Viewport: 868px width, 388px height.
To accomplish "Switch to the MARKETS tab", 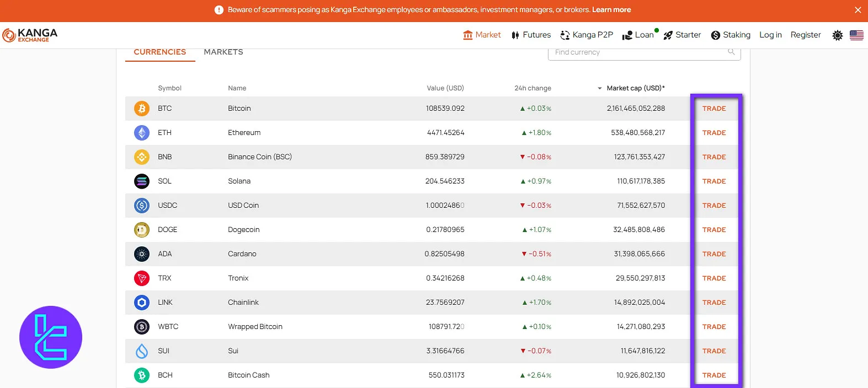I will [223, 52].
